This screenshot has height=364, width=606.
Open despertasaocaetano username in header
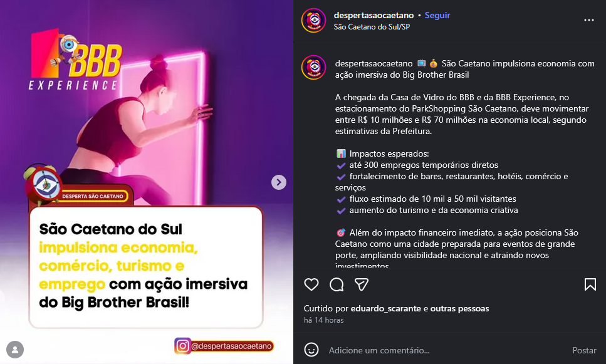tap(374, 15)
